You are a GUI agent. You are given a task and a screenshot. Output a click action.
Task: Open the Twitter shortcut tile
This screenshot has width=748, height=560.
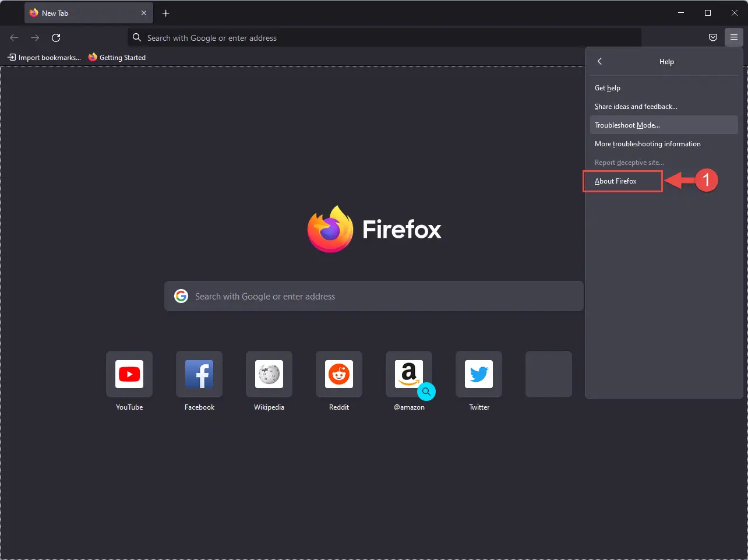479,374
